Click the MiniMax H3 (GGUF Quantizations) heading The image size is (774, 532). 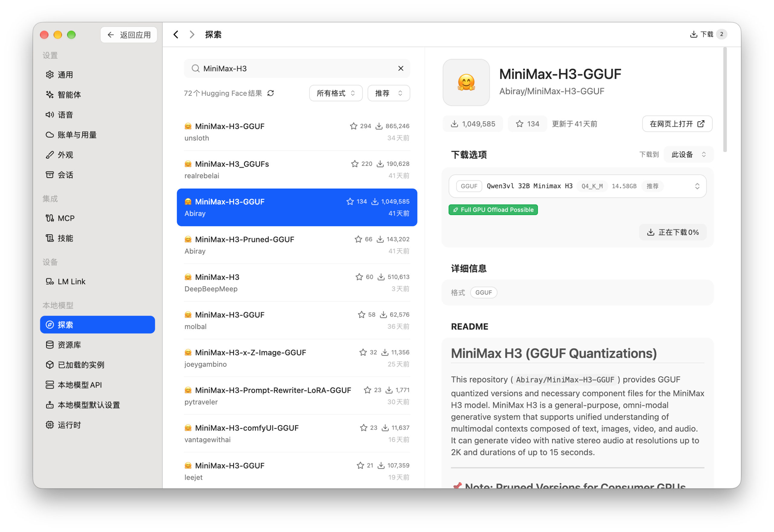(x=554, y=353)
